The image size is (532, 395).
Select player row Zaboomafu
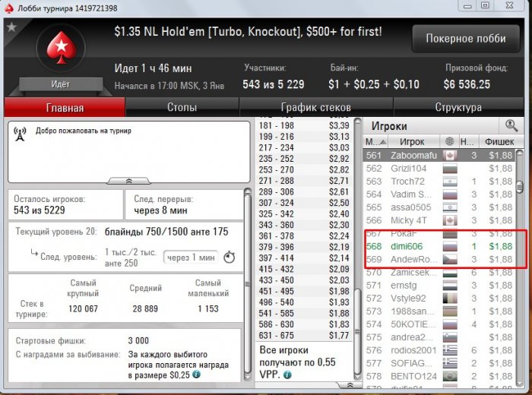point(439,156)
